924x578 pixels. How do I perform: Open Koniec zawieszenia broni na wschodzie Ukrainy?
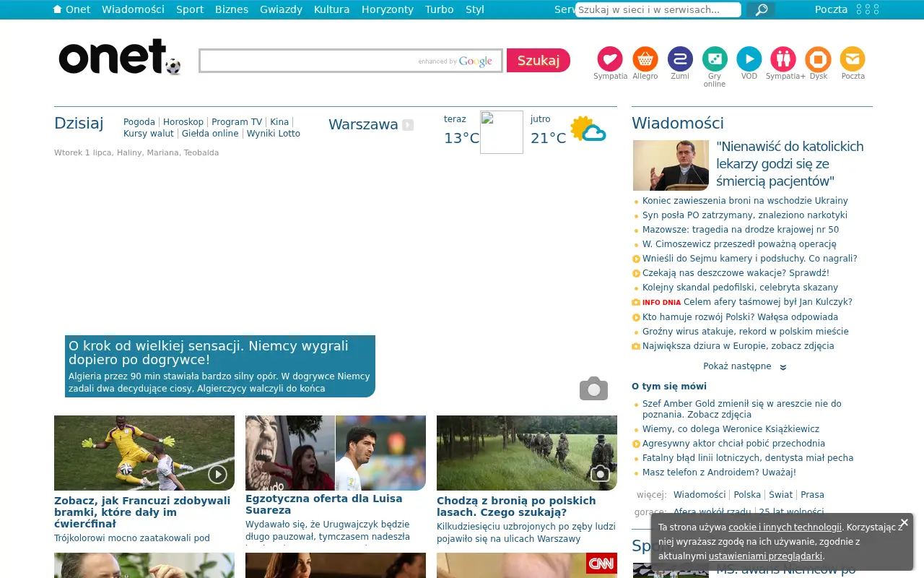pos(745,201)
